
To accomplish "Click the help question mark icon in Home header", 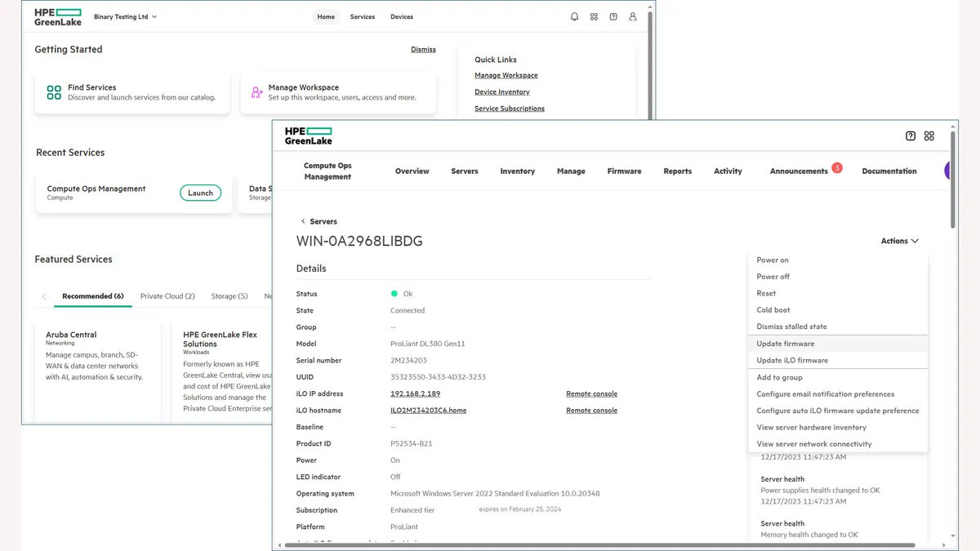I will click(613, 17).
